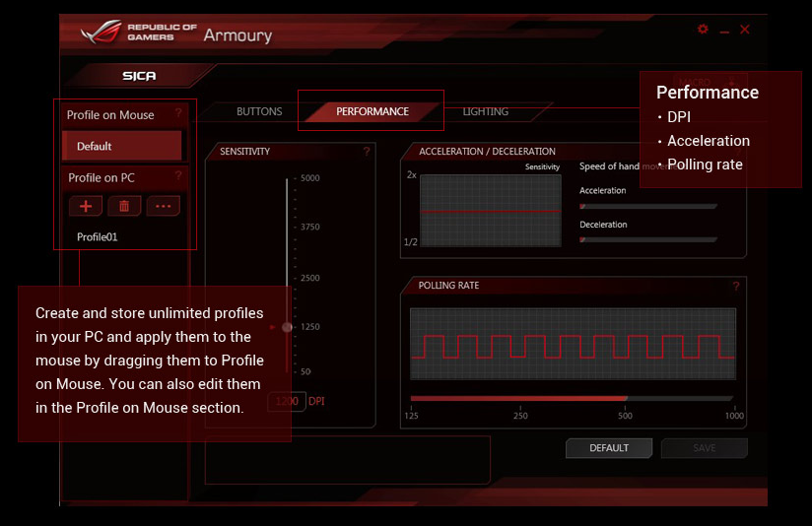The height and width of the screenshot is (526, 812).
Task: Set polling rate slider to 1000
Action: [732, 399]
